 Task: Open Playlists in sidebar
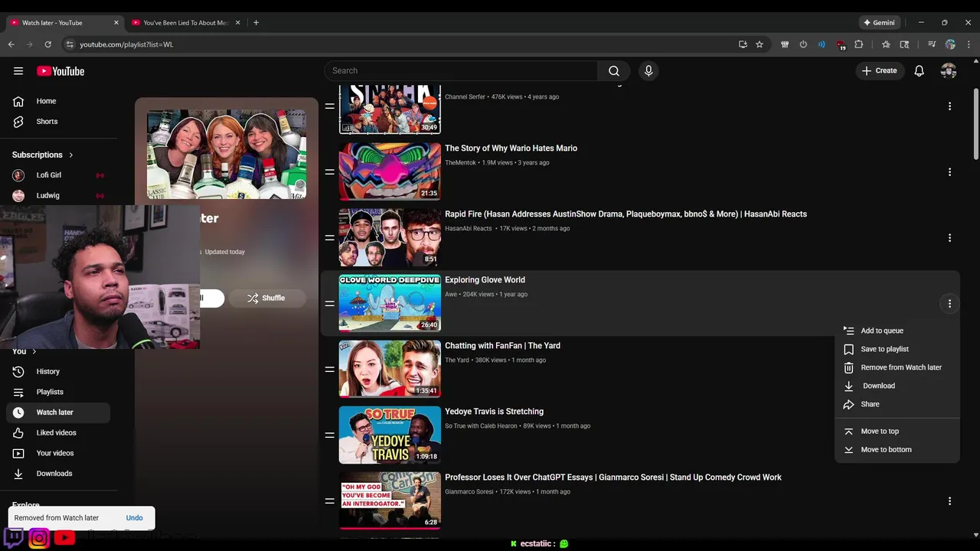[x=58, y=392]
